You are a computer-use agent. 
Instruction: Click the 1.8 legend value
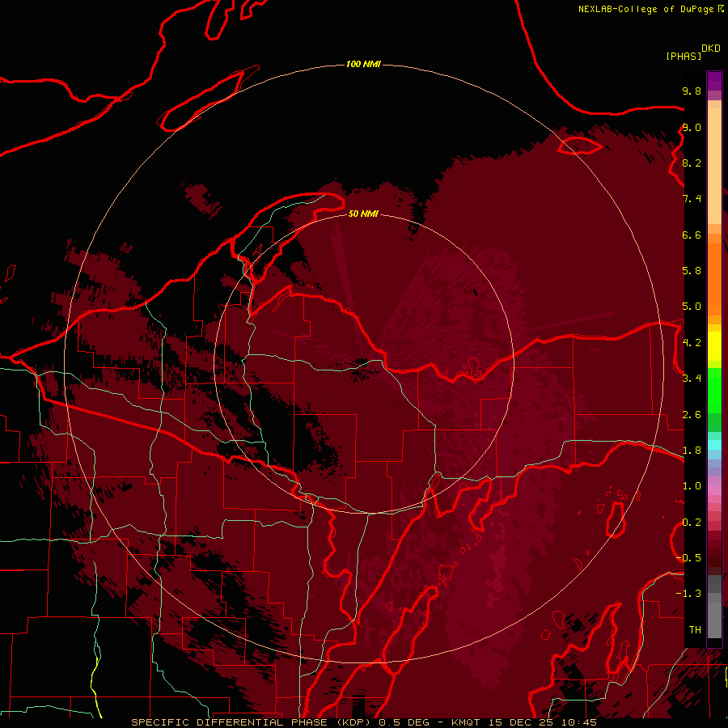click(x=692, y=451)
